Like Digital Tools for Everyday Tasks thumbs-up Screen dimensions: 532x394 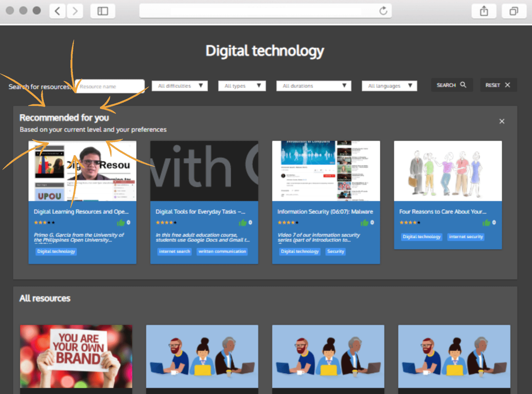[x=243, y=222]
